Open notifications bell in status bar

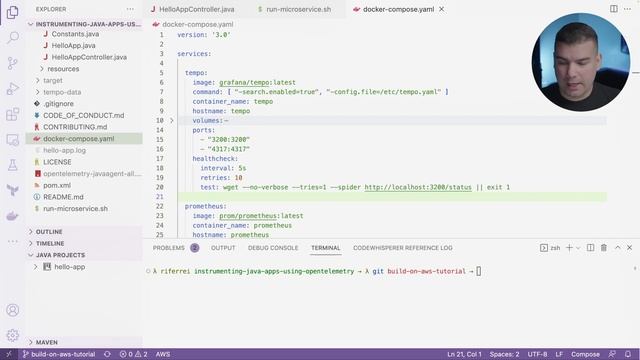click(x=628, y=354)
